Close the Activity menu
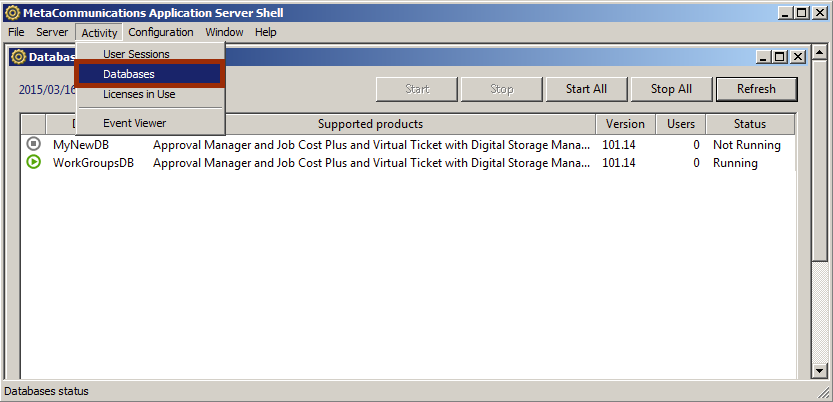The height and width of the screenshot is (402, 833). point(99,33)
